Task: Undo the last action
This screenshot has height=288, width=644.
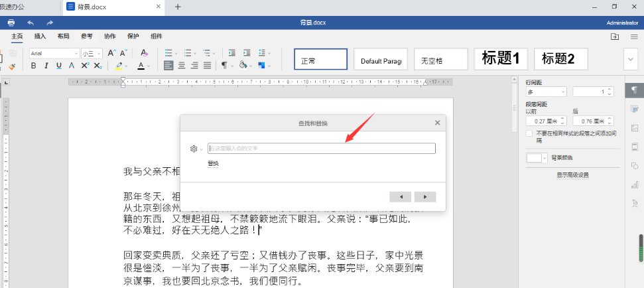Action: [x=31, y=23]
